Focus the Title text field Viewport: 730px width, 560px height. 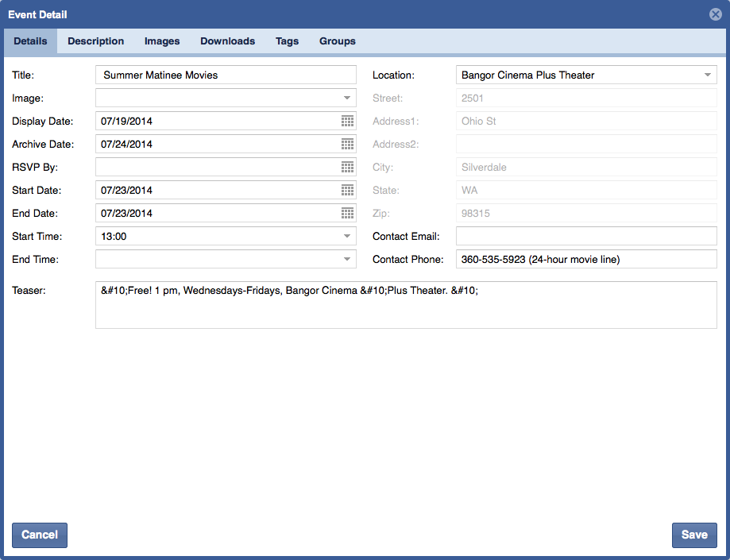[x=226, y=75]
